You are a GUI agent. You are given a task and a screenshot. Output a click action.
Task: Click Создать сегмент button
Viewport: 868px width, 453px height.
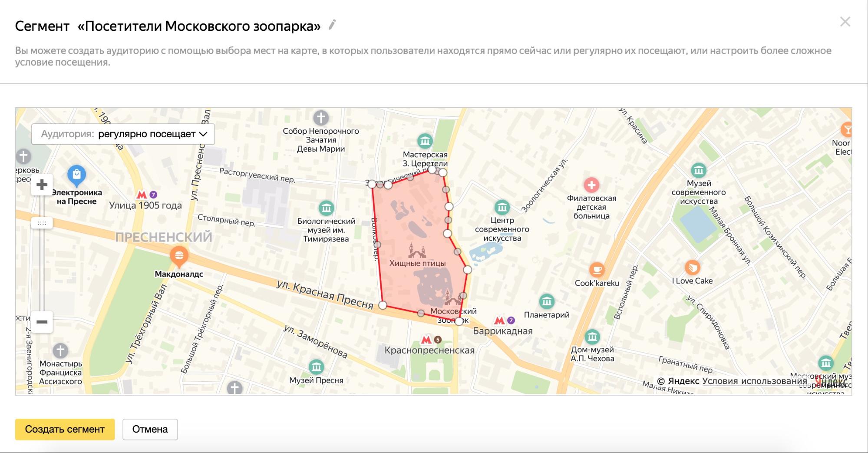pos(65,429)
